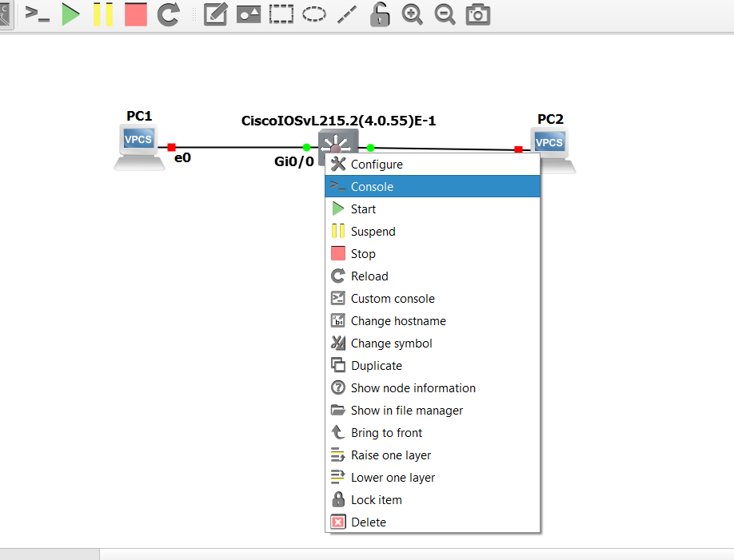Select Lock item menu entry
The width and height of the screenshot is (734, 560).
coord(433,501)
